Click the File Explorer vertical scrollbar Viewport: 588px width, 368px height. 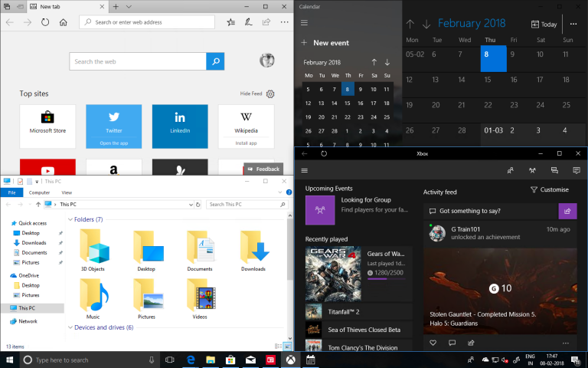(290, 250)
